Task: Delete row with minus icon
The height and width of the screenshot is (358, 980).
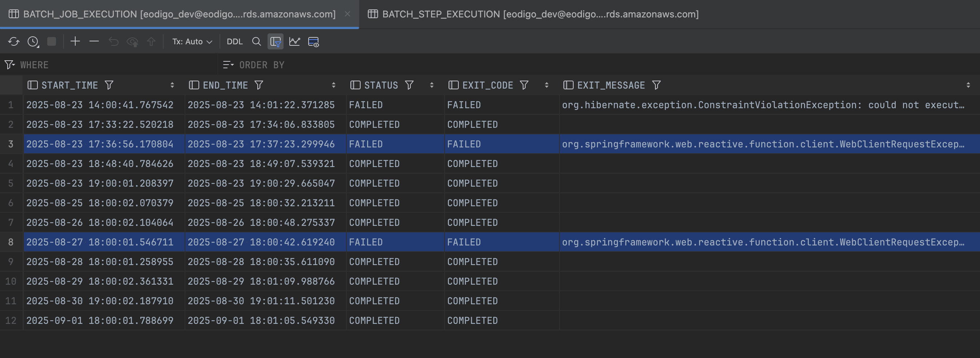Action: click(94, 41)
